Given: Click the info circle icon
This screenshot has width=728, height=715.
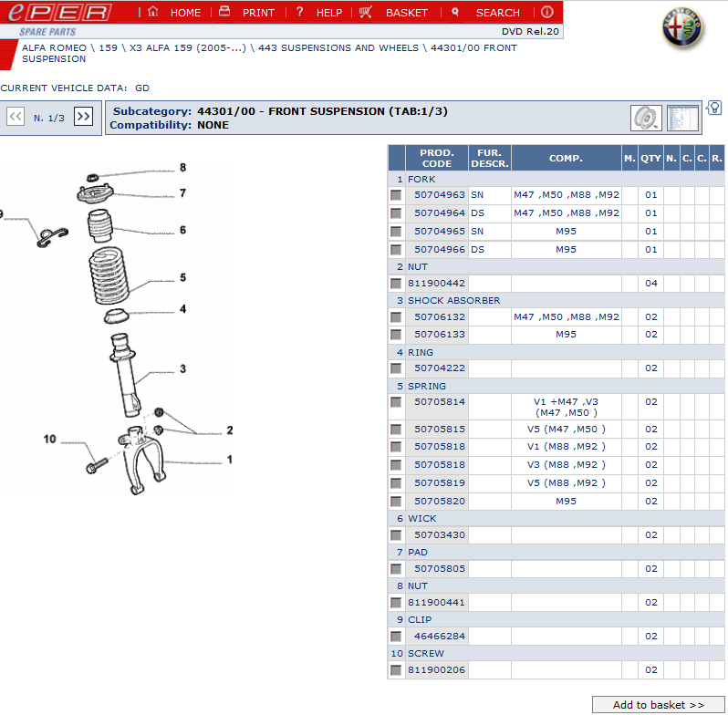Looking at the screenshot, I should click(547, 12).
